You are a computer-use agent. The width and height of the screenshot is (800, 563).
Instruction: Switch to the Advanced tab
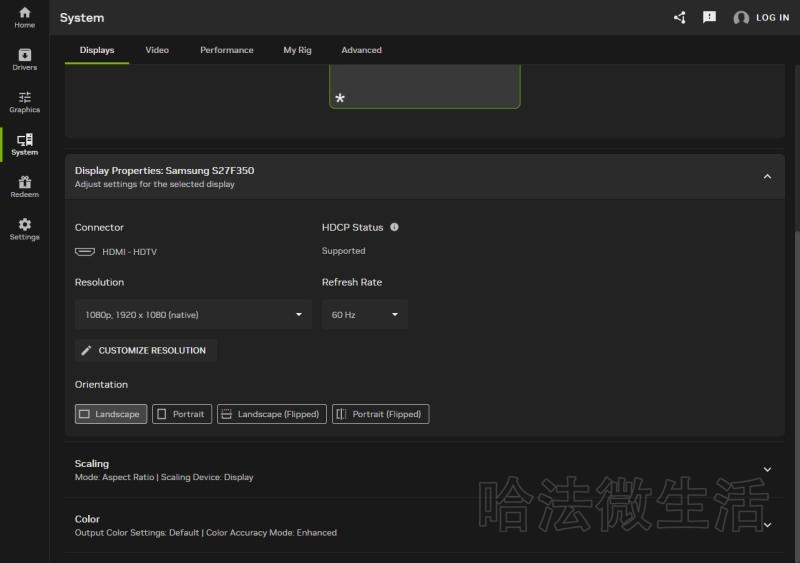point(361,50)
